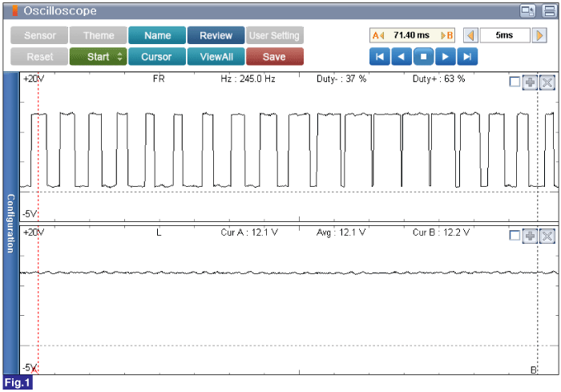This screenshot has width=561, height=392.
Task: Open Review mode
Action: click(x=216, y=35)
